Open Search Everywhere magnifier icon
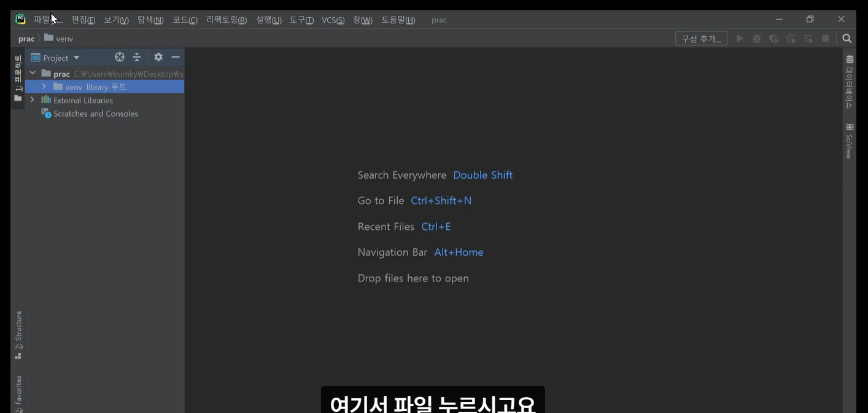The width and height of the screenshot is (868, 413). (847, 39)
